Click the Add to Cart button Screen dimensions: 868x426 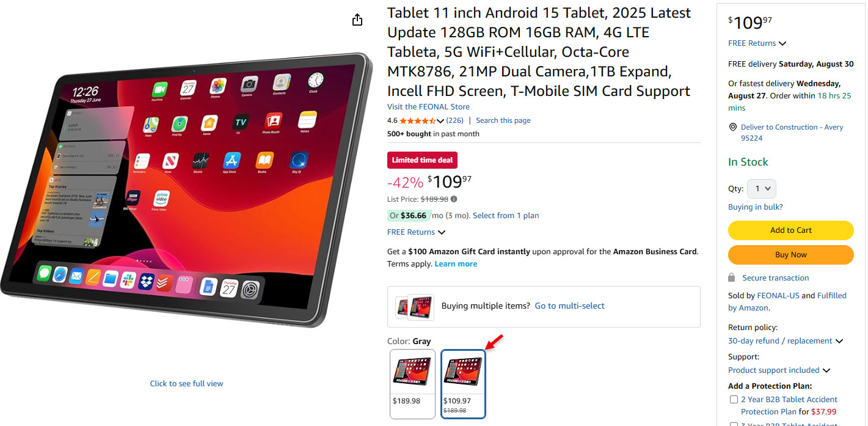click(790, 230)
